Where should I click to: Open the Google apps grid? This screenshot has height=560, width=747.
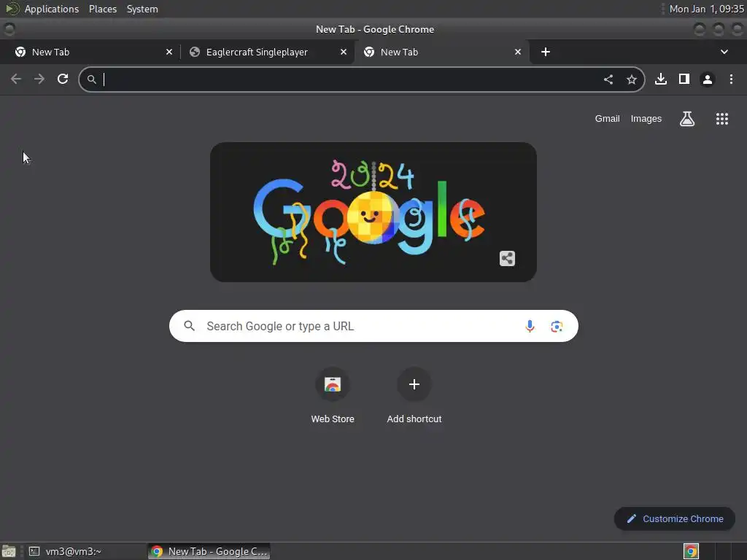coord(722,119)
